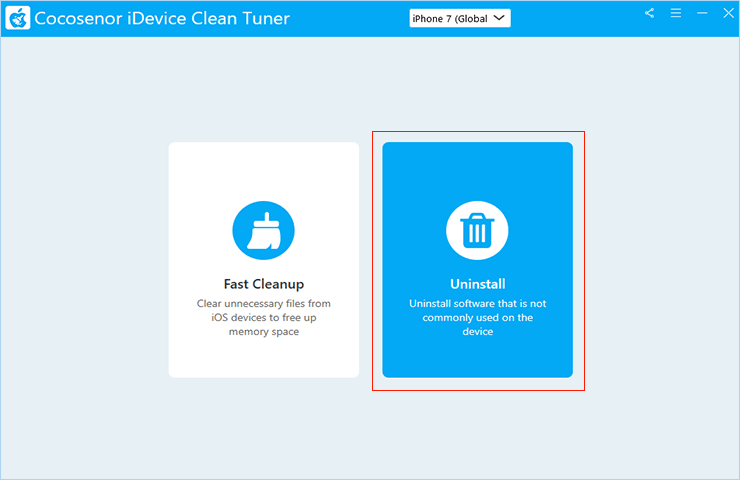Select the Fast Cleanup title text
The height and width of the screenshot is (480, 740).
tap(264, 284)
